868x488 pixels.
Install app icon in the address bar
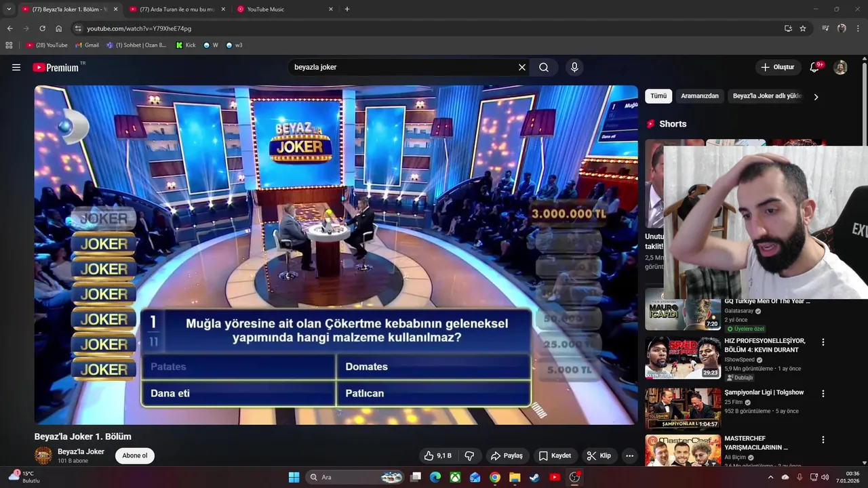click(788, 28)
